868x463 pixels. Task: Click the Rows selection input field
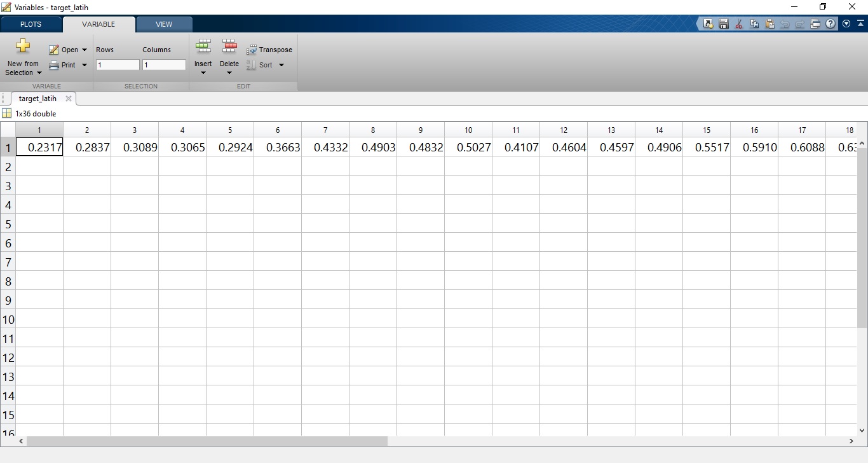click(x=118, y=65)
